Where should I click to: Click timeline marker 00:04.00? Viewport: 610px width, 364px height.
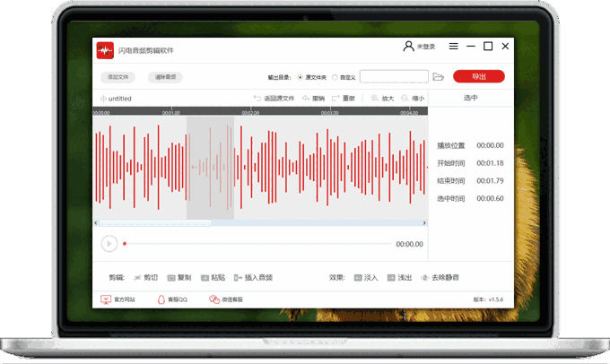tap(409, 113)
